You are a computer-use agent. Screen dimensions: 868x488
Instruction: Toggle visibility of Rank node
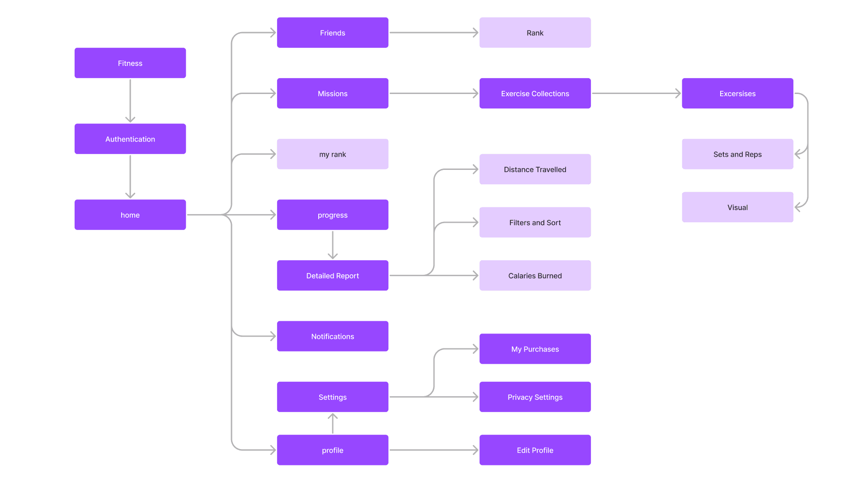point(535,33)
